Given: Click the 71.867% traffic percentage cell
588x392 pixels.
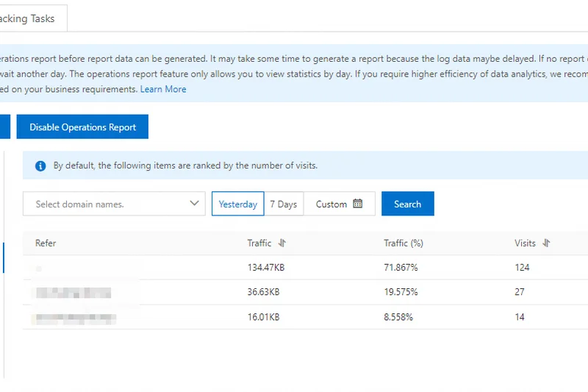Looking at the screenshot, I should tap(401, 268).
